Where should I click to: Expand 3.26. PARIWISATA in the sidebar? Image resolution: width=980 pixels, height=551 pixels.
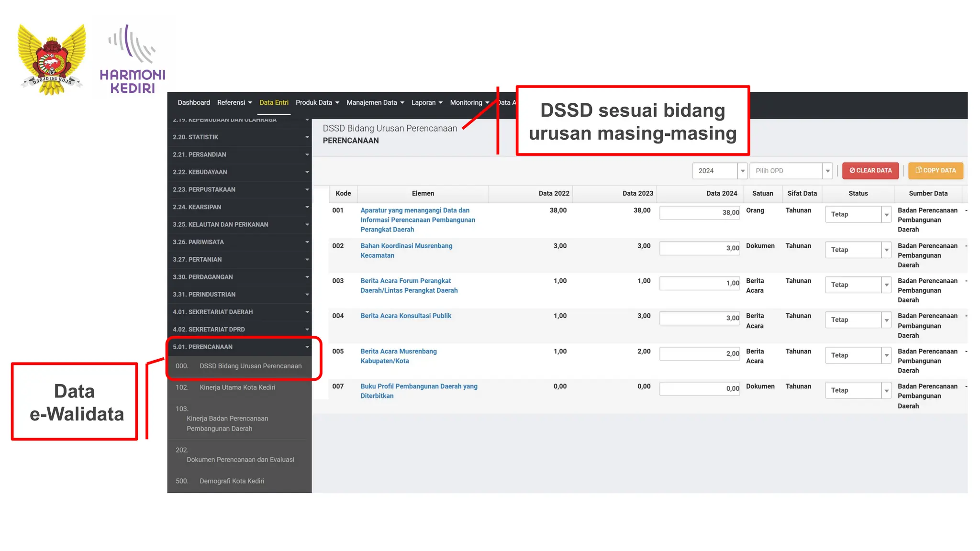[239, 242]
